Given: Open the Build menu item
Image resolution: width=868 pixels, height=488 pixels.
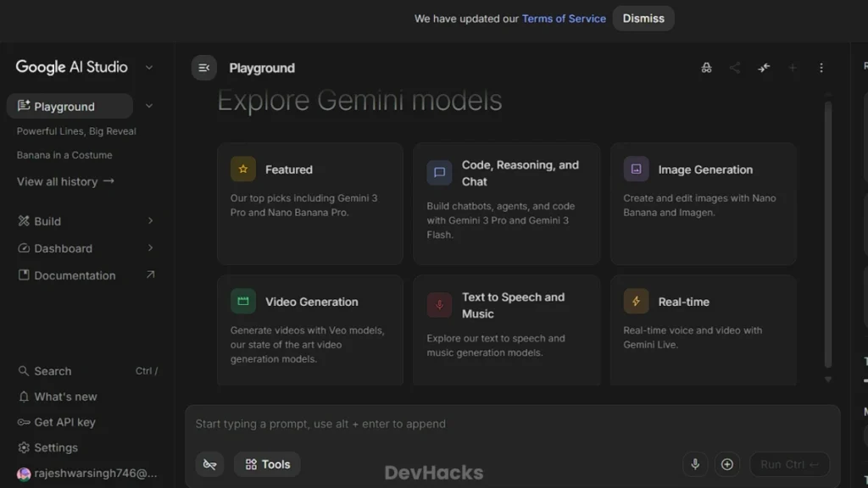Looking at the screenshot, I should pos(86,221).
